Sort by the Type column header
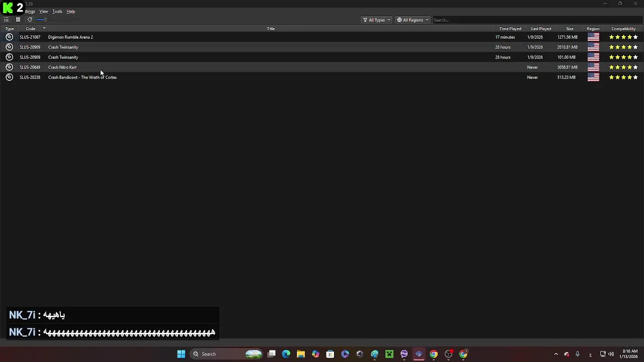Screen dimensions: 644x362 (10, 29)
